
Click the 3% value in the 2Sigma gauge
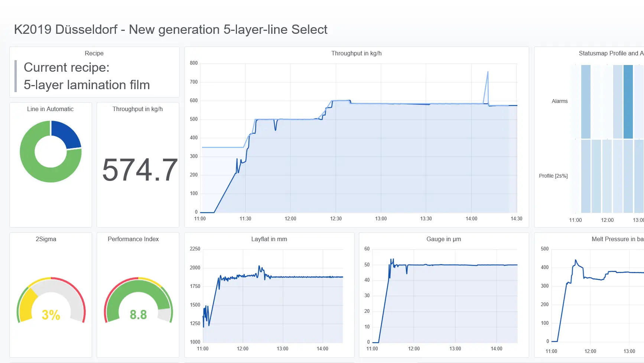coord(51,315)
